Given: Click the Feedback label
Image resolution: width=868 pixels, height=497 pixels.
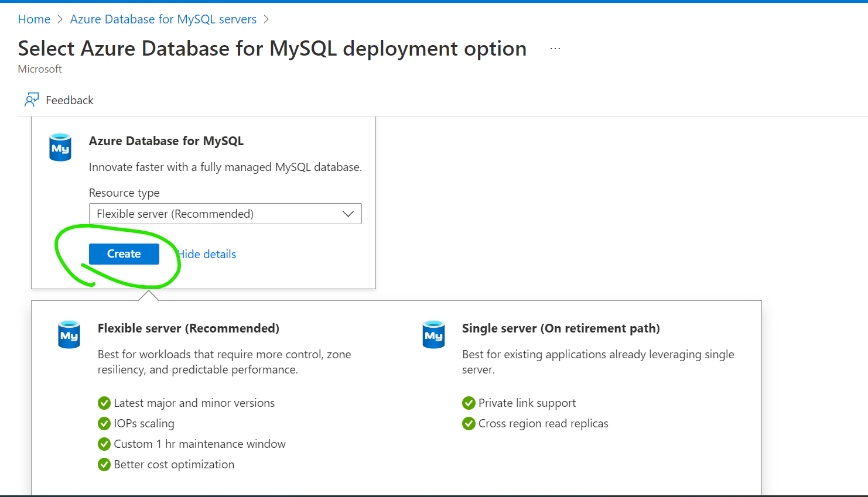Looking at the screenshot, I should coord(70,100).
